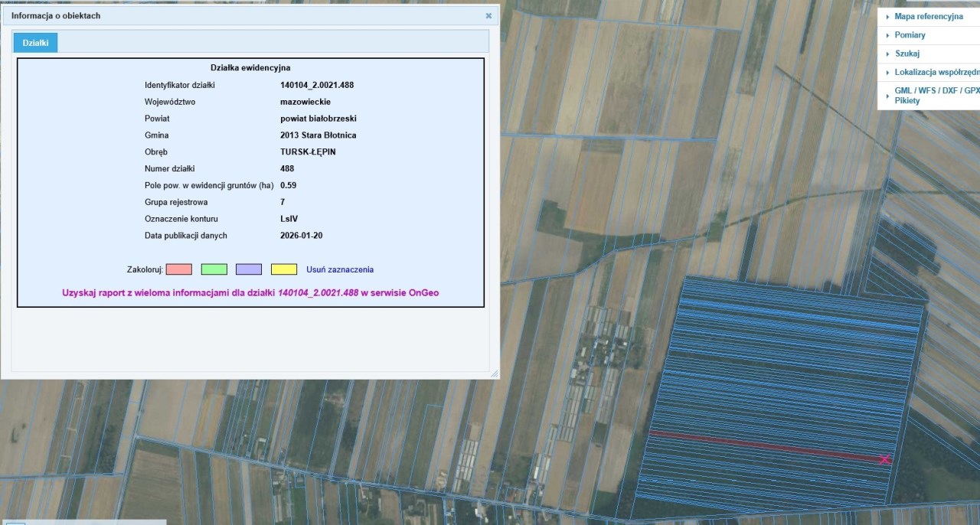
Task: Click the parcel identifier 140104_2.0021.488 value
Action: 317,85
